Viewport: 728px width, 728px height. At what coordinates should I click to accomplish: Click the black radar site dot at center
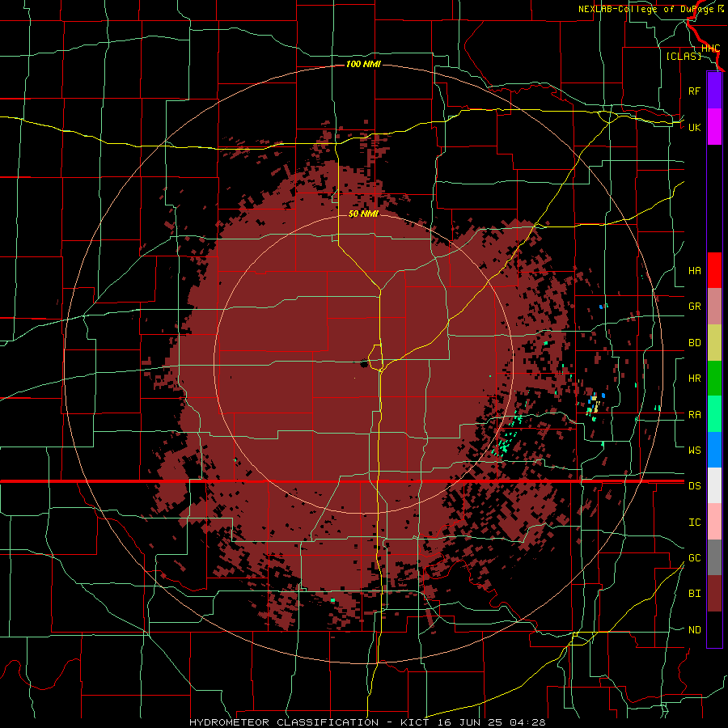(364, 363)
